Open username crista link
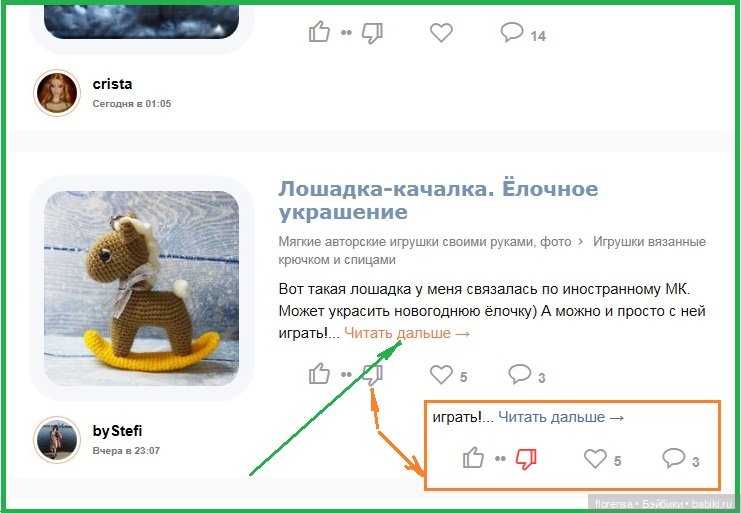The height and width of the screenshot is (513, 741). click(x=112, y=84)
